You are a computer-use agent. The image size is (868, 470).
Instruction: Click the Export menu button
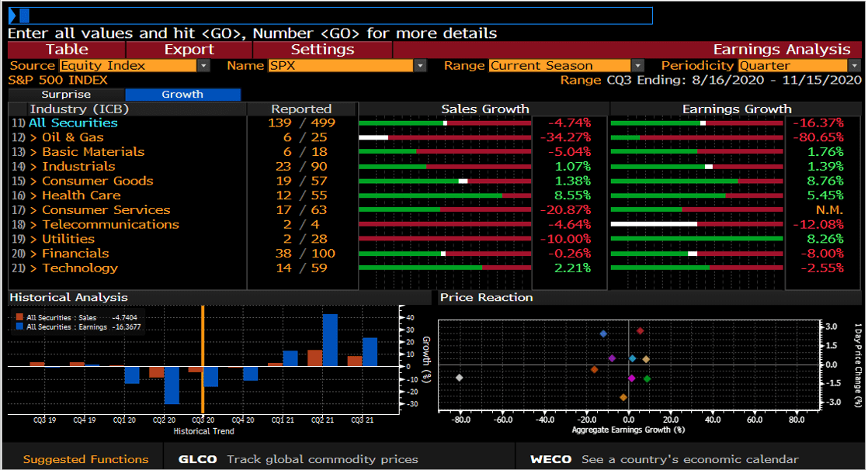189,50
